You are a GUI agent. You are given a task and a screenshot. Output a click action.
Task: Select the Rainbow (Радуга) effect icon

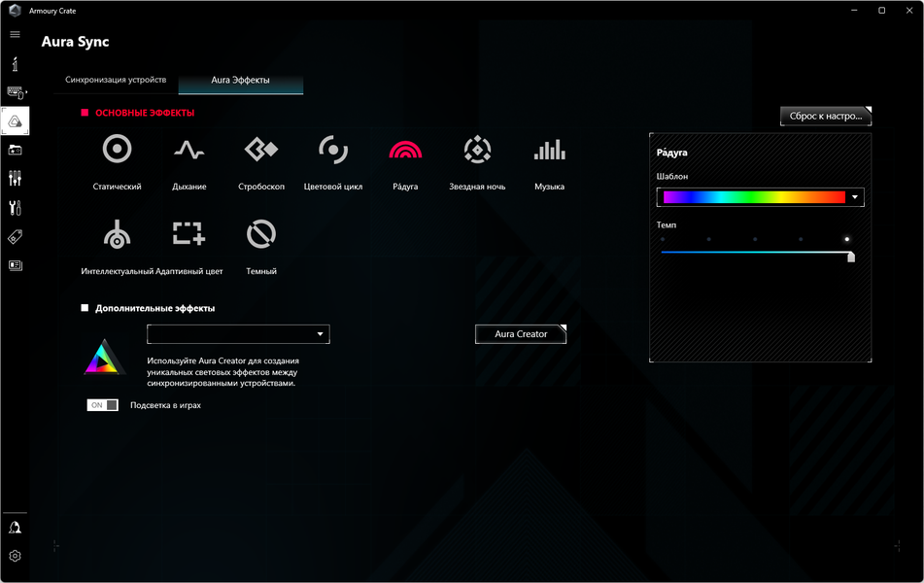[x=405, y=150]
